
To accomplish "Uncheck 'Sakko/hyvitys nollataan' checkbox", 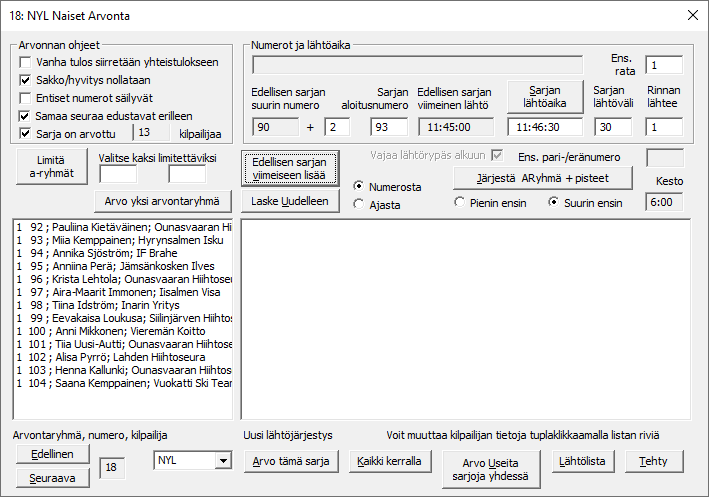I will 26,80.
